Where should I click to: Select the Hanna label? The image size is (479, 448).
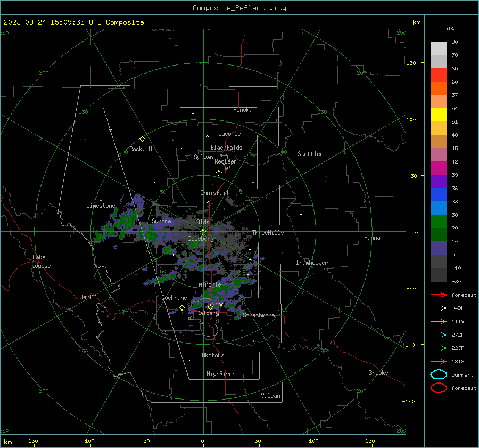(372, 238)
